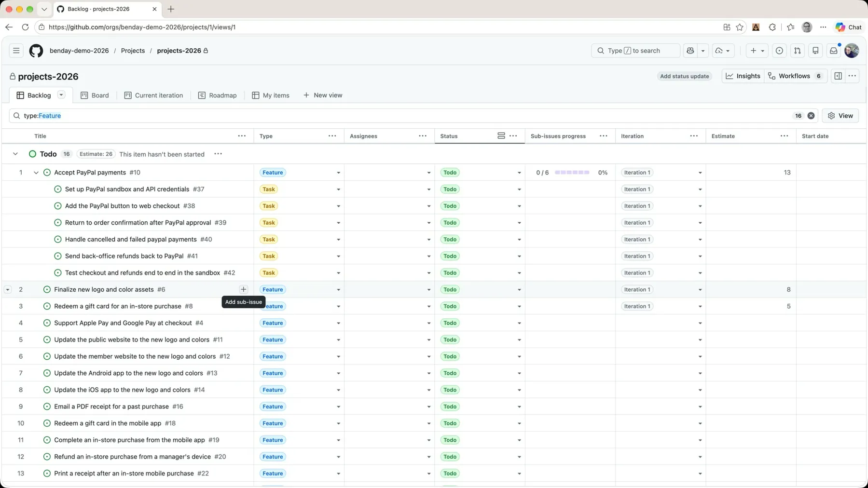Open the Copilot chat icon in header
The height and width of the screenshot is (488, 868).
pyautogui.click(x=690, y=51)
